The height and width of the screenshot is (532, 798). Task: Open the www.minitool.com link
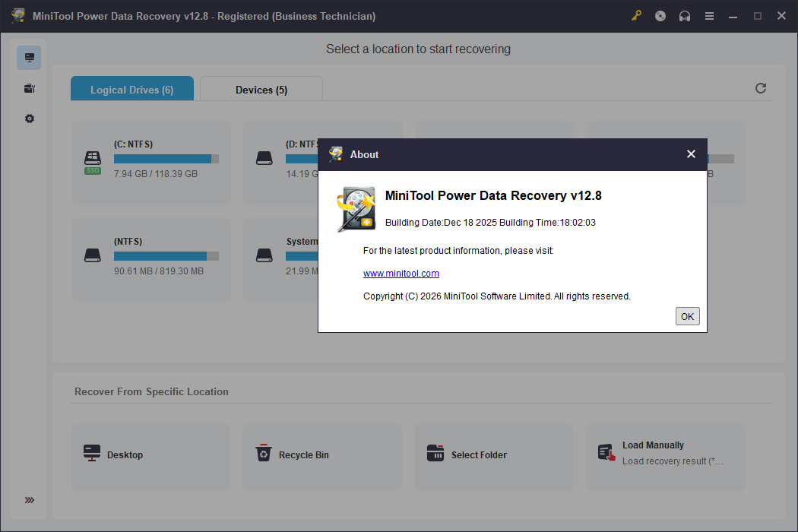[401, 274]
